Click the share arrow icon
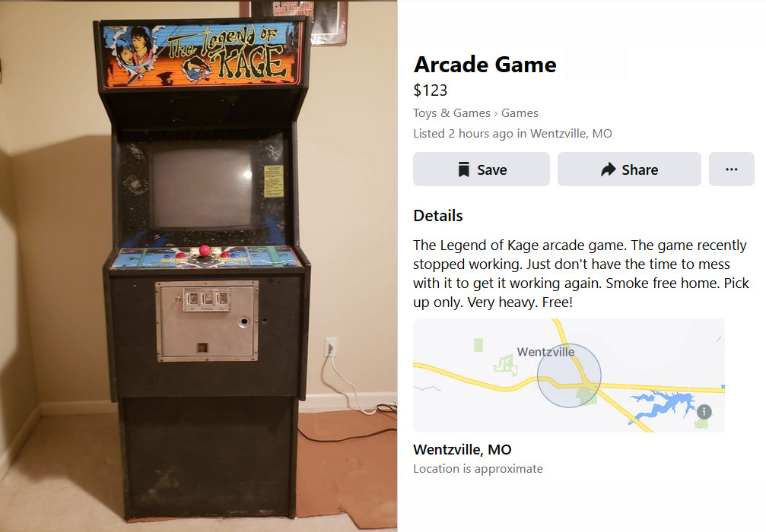 (609, 169)
